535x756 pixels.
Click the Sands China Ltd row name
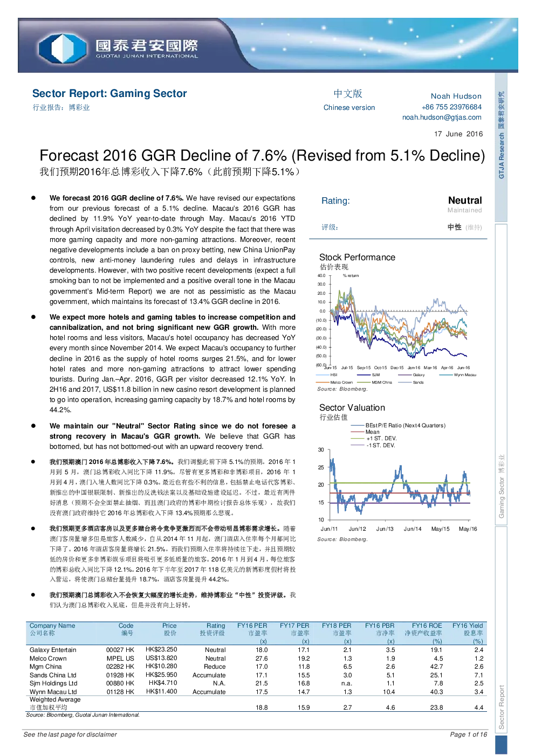click(53, 675)
